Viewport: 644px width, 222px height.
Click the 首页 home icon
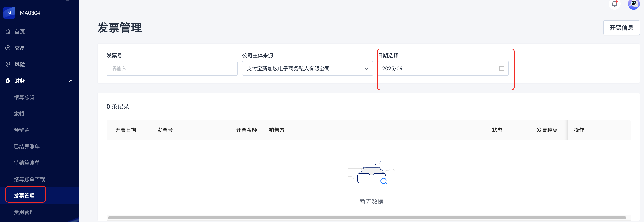tap(8, 32)
